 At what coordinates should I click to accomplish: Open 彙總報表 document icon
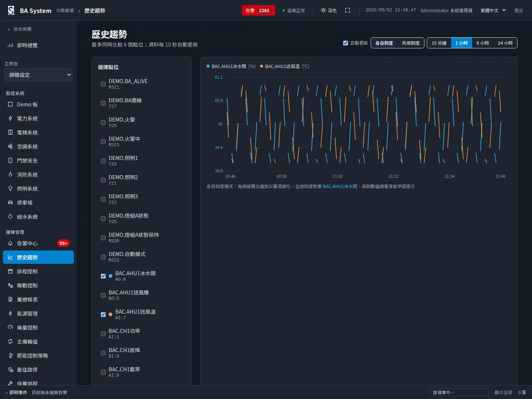coord(10,300)
